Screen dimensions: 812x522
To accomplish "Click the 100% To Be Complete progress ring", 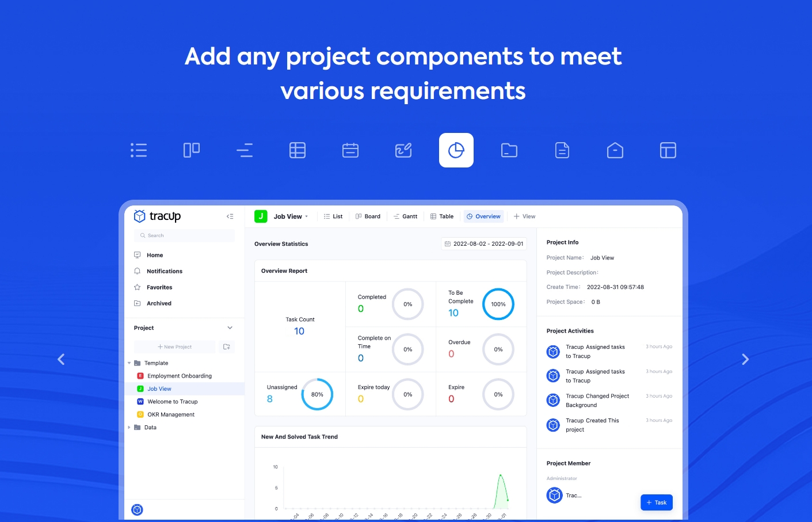I will (498, 304).
